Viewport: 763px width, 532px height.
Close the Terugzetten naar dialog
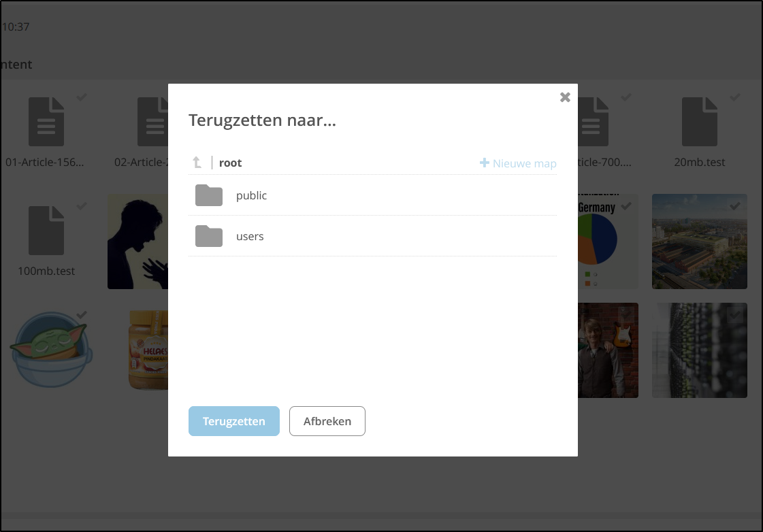[x=565, y=97]
